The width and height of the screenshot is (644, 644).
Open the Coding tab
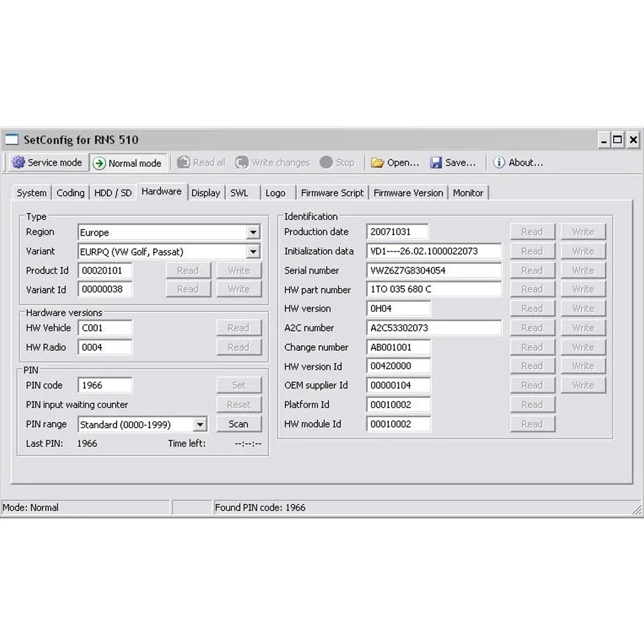tap(70, 193)
